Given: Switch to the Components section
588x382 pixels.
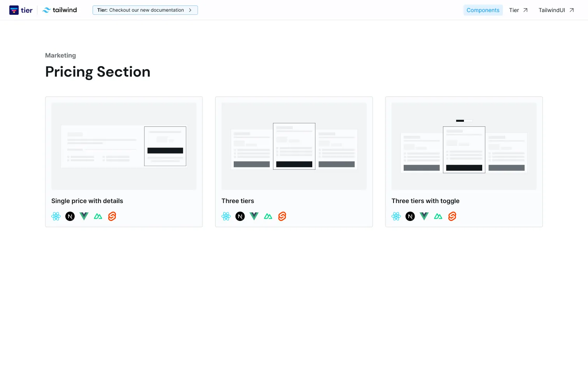Looking at the screenshot, I should tap(483, 10).
